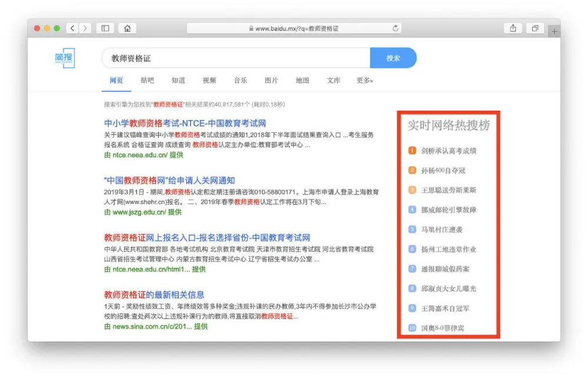
Task: Close the Safari window with red button
Action: point(36,28)
